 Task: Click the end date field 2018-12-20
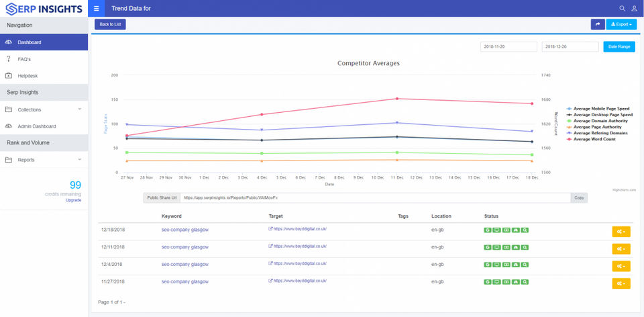click(x=570, y=46)
